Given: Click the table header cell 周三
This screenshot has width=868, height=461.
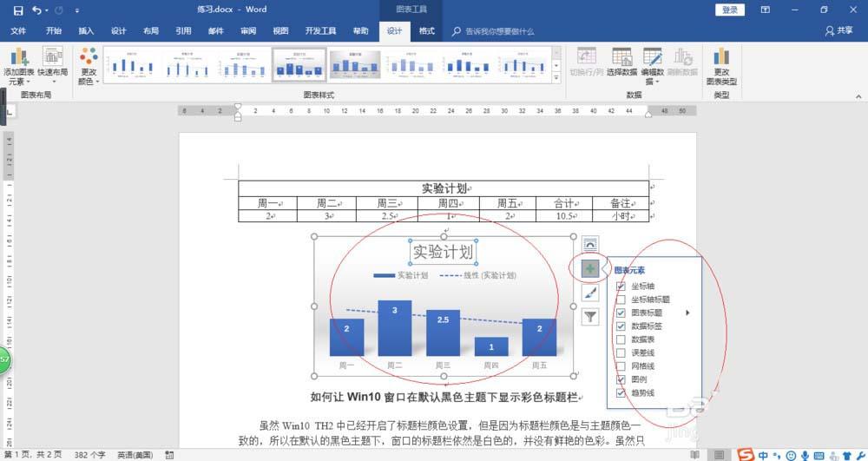Looking at the screenshot, I should (387, 203).
